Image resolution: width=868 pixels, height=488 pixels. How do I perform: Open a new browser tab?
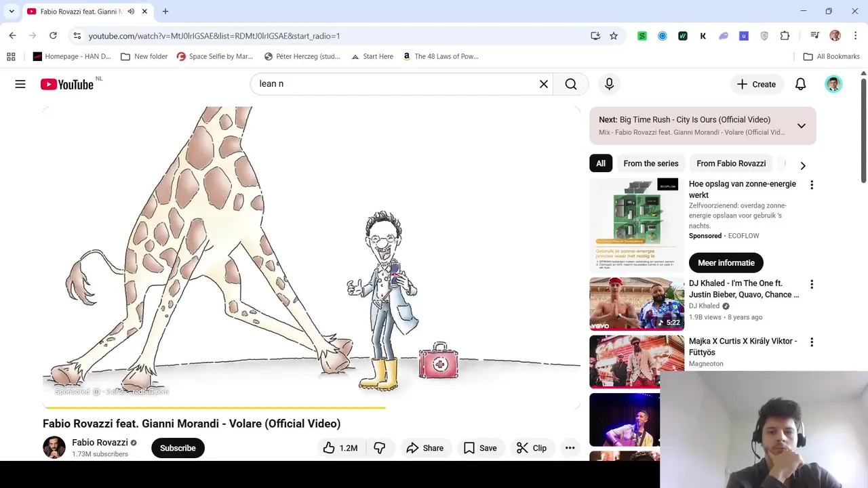coord(165,12)
